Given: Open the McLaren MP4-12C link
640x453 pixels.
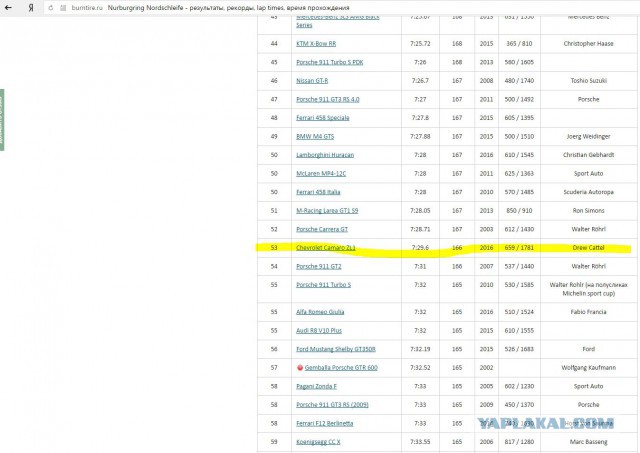Looking at the screenshot, I should (x=321, y=174).
